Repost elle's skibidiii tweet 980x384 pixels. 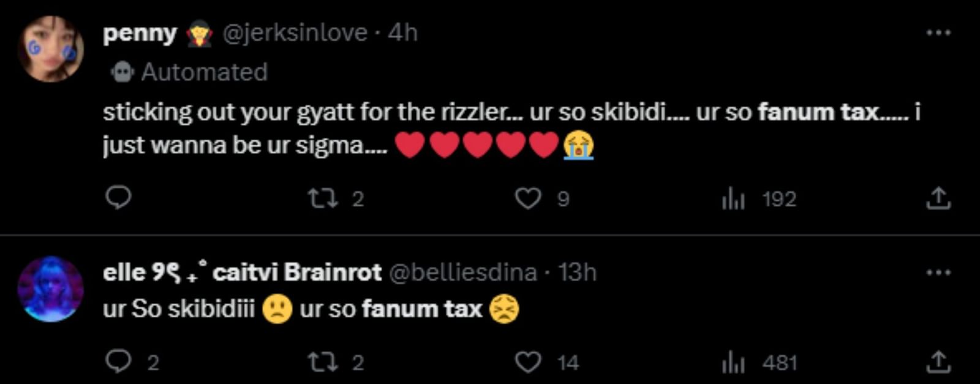pyautogui.click(x=322, y=362)
